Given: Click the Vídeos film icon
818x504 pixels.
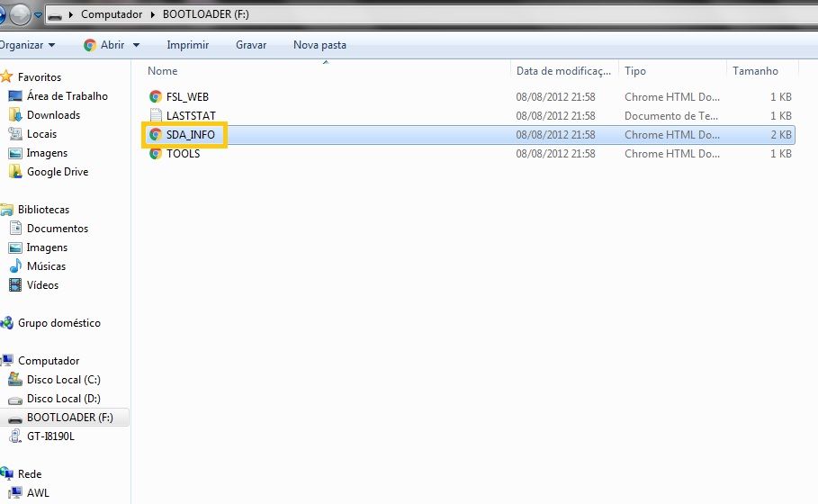Looking at the screenshot, I should tap(15, 285).
